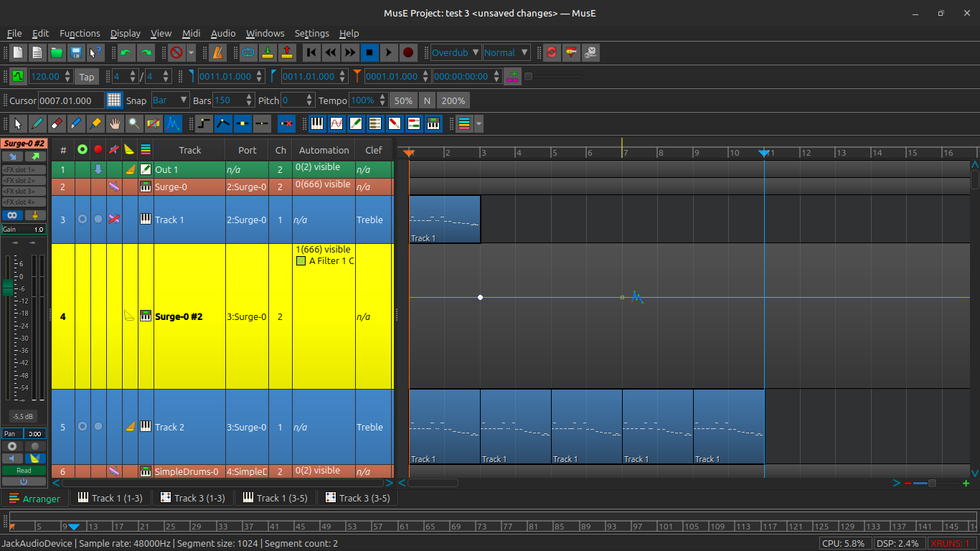
Task: Choose the Eraser tool
Action: [x=57, y=124]
